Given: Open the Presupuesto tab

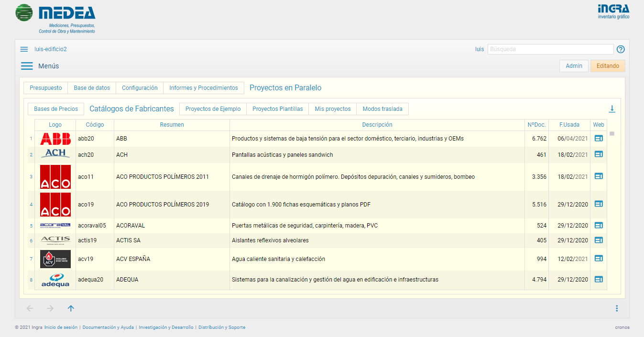Looking at the screenshot, I should coord(46,88).
